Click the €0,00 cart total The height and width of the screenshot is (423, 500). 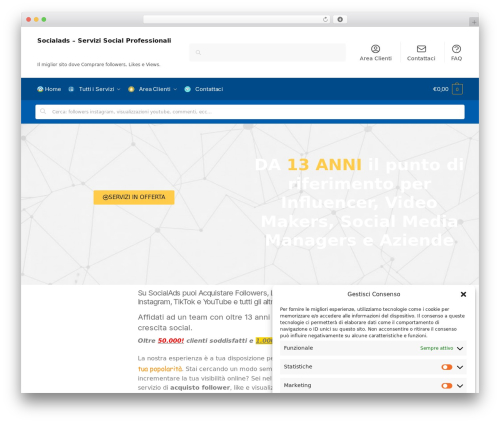click(x=440, y=89)
